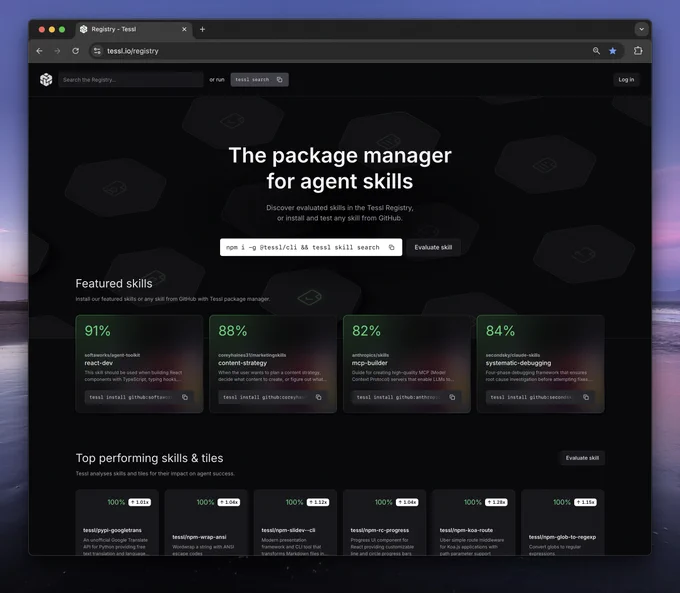Click the browser forward arrow
Screen dimensions: 680x593
tap(57, 51)
